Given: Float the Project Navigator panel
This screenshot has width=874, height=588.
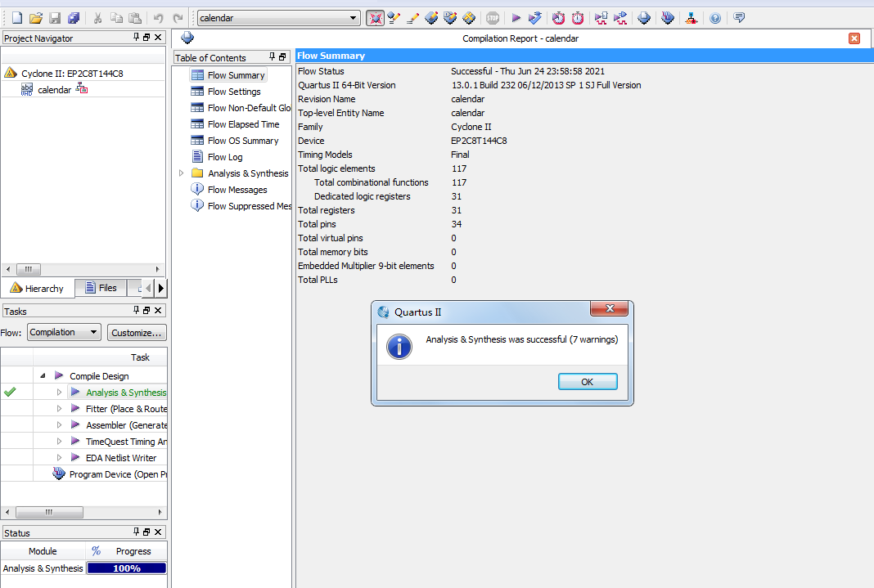Looking at the screenshot, I should pyautogui.click(x=146, y=38).
